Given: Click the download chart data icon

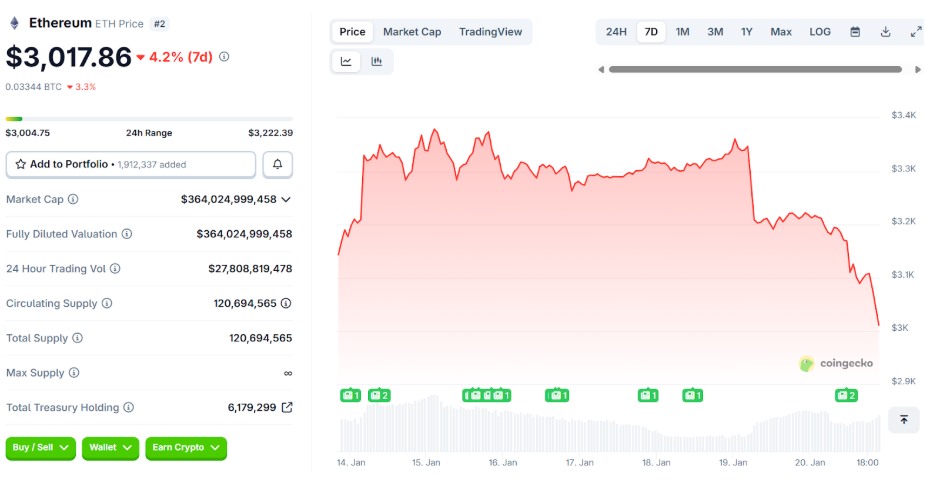Looking at the screenshot, I should tap(885, 32).
